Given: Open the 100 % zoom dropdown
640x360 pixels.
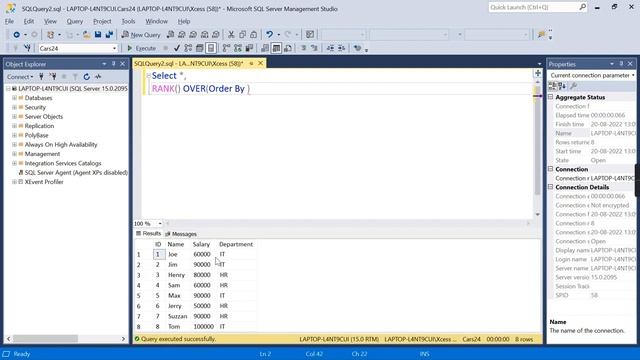Looking at the screenshot, I should (x=160, y=224).
